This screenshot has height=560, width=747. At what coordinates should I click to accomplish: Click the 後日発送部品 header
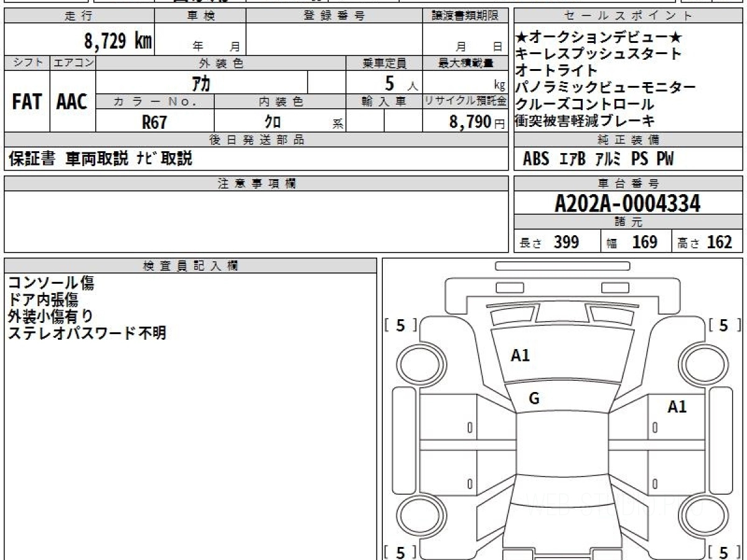[256, 140]
